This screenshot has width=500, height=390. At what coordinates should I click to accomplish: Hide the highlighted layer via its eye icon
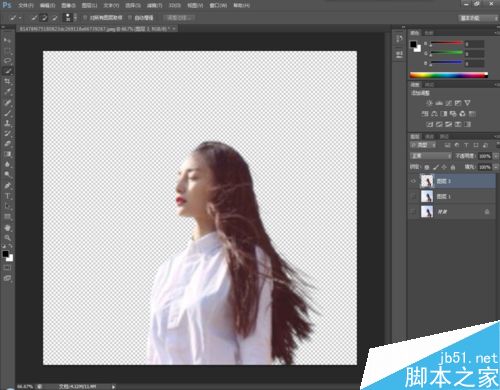pos(413,181)
